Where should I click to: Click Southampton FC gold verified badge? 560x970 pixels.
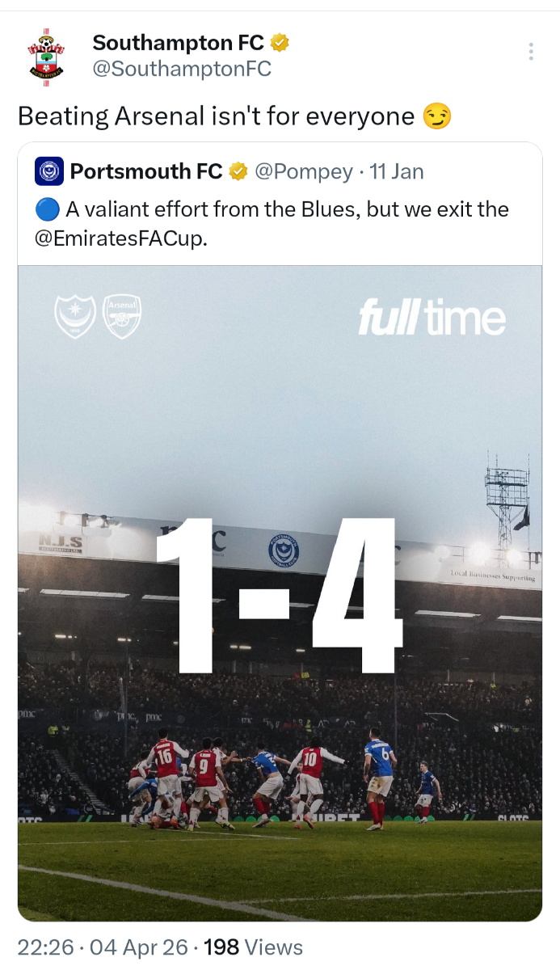click(x=280, y=43)
